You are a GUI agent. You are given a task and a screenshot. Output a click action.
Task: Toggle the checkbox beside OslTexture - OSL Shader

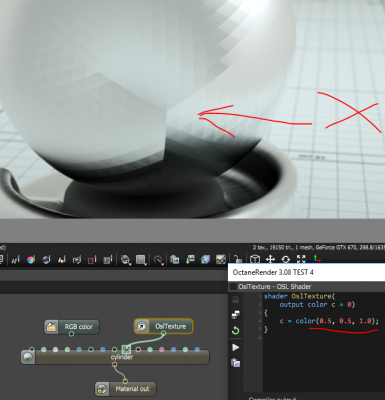pos(233,287)
